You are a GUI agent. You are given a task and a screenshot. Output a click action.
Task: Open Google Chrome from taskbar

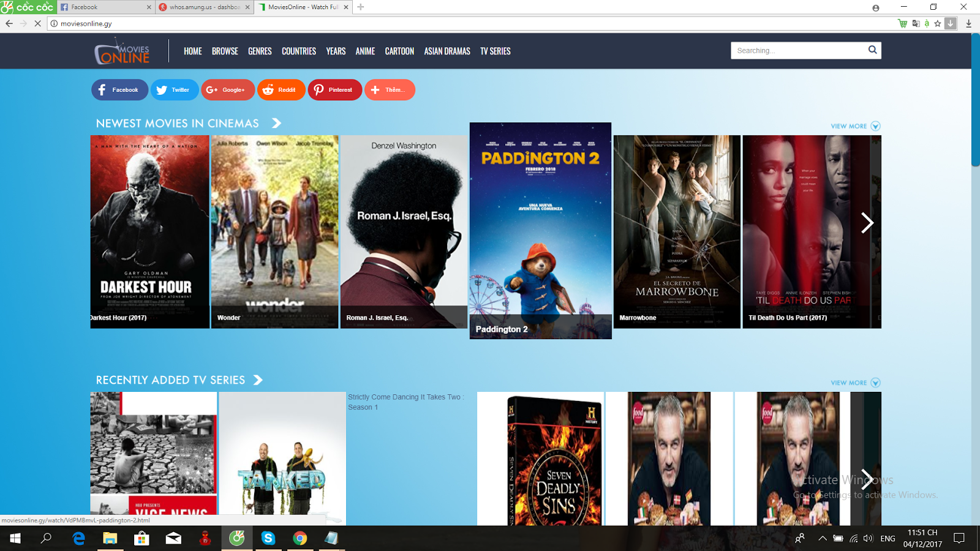tap(300, 538)
